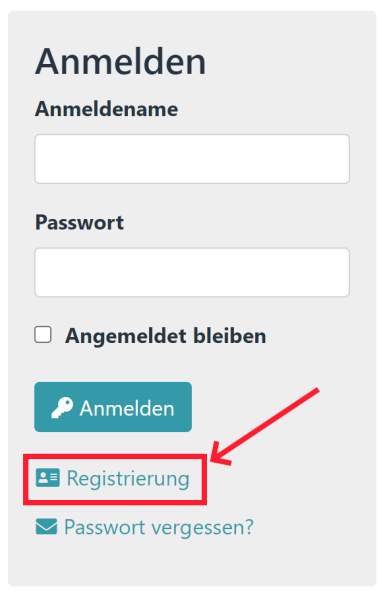
Task: Click the Anmeldename field label
Action: tap(107, 109)
